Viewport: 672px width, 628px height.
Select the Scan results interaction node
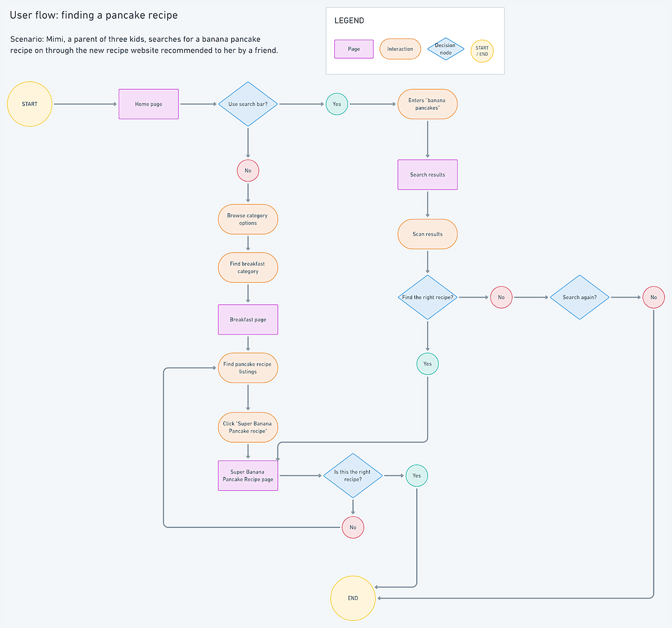427,234
